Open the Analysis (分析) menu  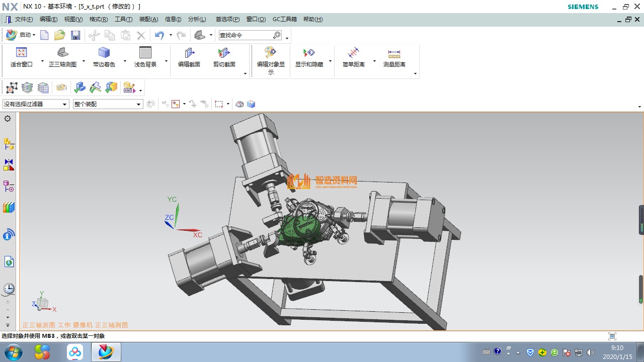point(197,19)
